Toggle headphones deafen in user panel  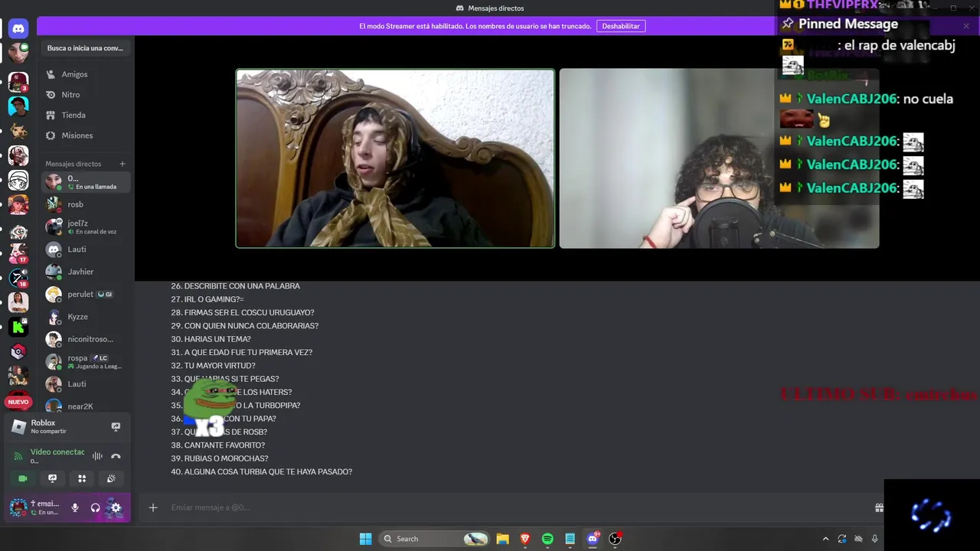[96, 507]
